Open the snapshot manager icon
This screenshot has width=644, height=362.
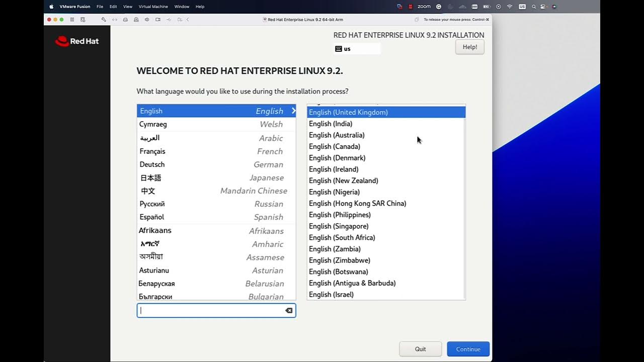click(83, 20)
